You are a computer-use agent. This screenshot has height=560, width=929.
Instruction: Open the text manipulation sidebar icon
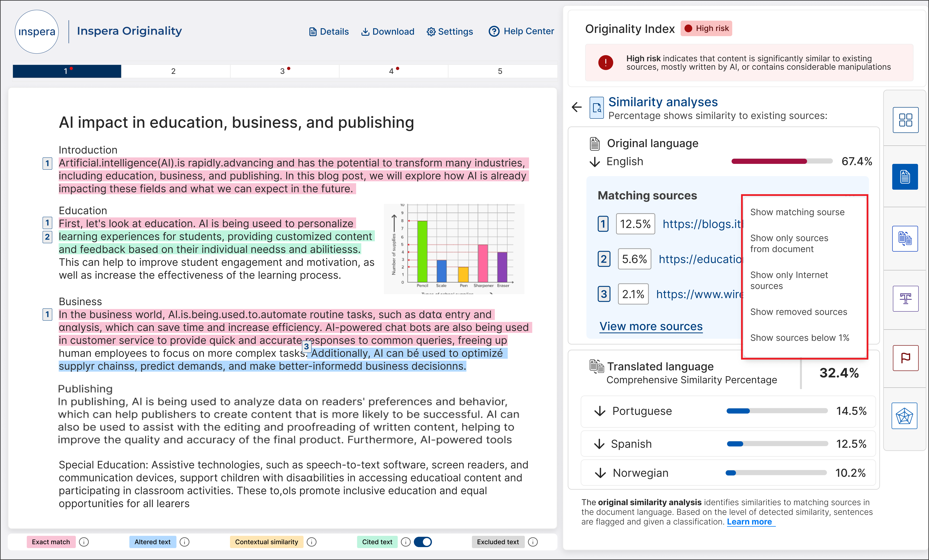point(905,299)
